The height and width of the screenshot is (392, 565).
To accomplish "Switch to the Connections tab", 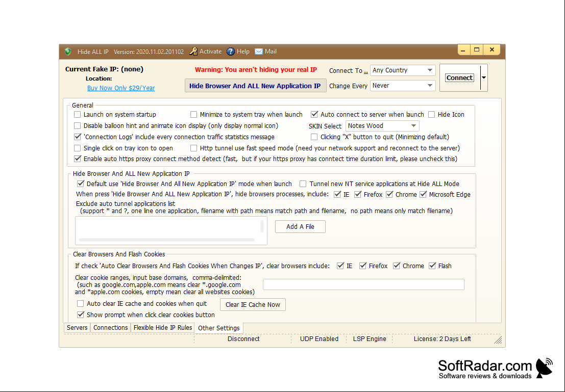I will [x=110, y=328].
